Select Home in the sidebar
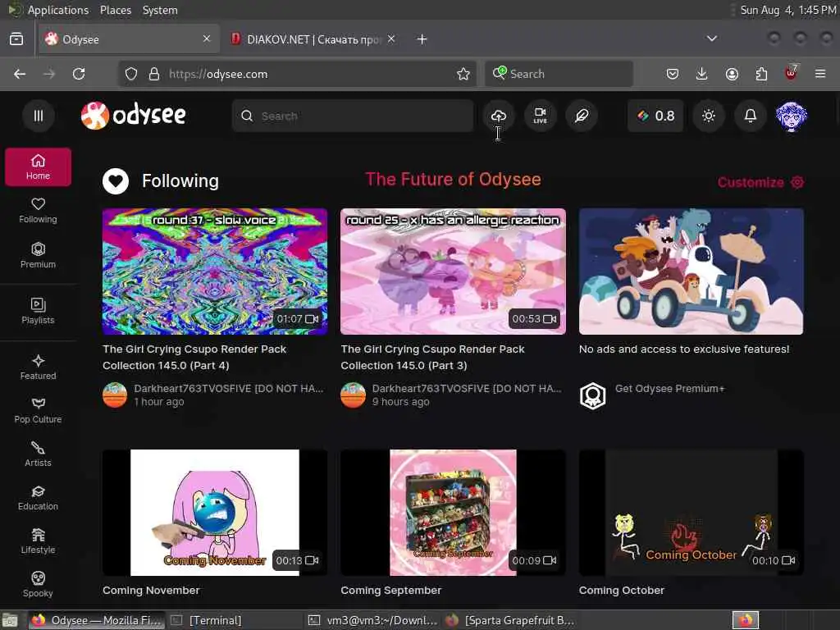The image size is (840, 630). 38,167
